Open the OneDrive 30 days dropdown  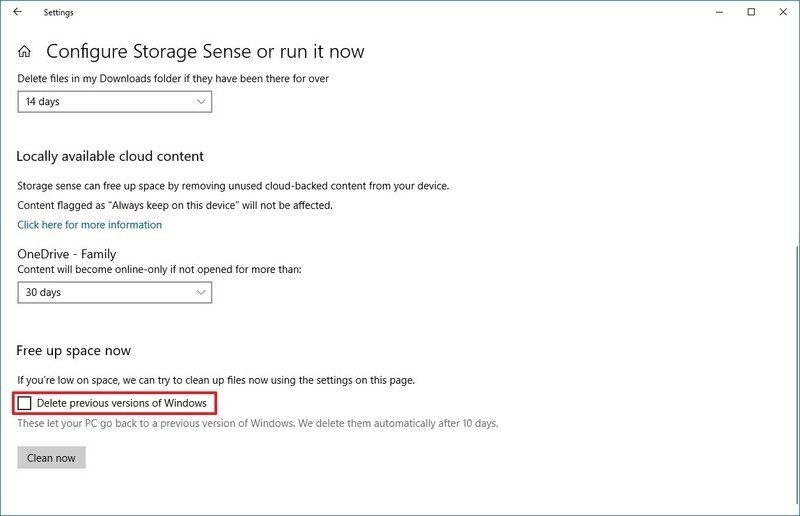[x=115, y=292]
